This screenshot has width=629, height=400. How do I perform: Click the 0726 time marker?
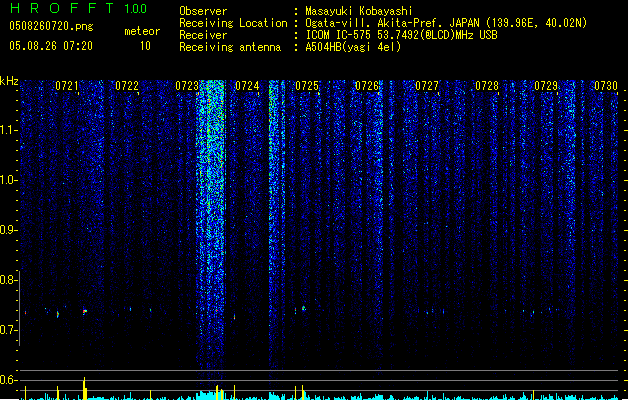tap(367, 86)
